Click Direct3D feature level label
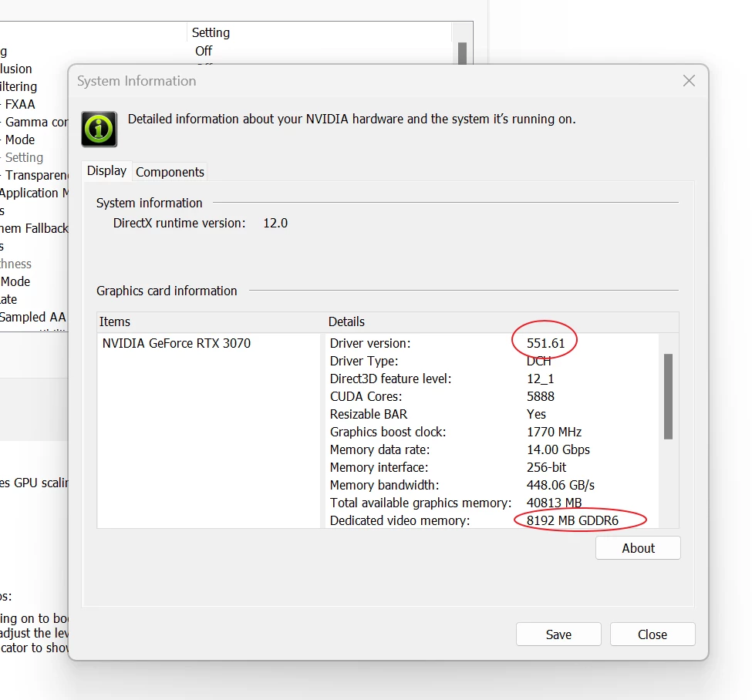 point(390,379)
